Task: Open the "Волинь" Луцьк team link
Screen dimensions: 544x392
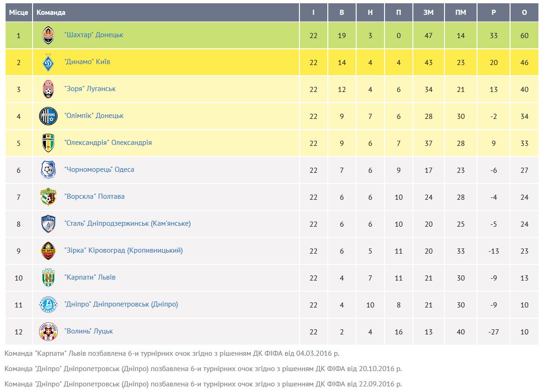Action: pos(88,331)
